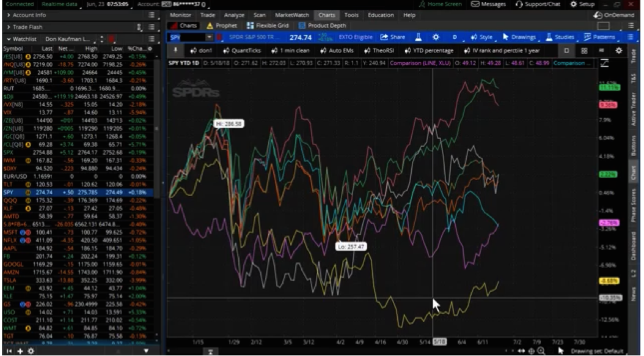644x356 pixels.
Task: Open the flask (Studies quick) icon
Action: click(419, 37)
